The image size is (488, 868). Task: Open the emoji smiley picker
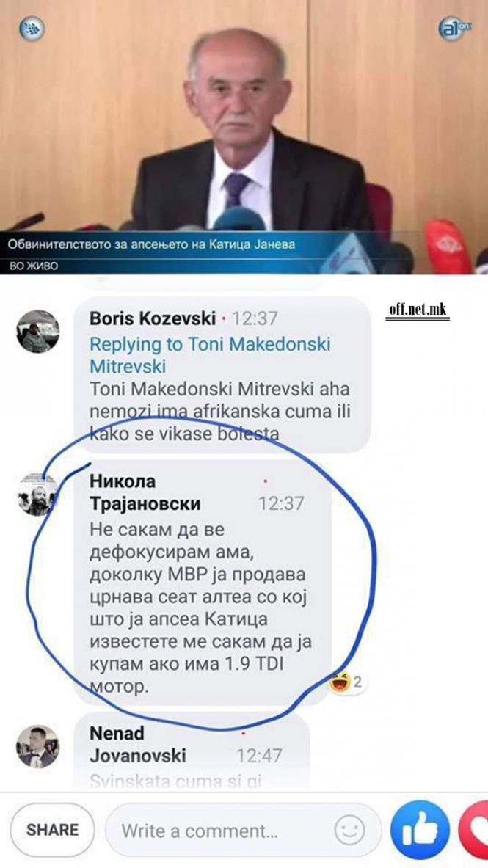349,831
